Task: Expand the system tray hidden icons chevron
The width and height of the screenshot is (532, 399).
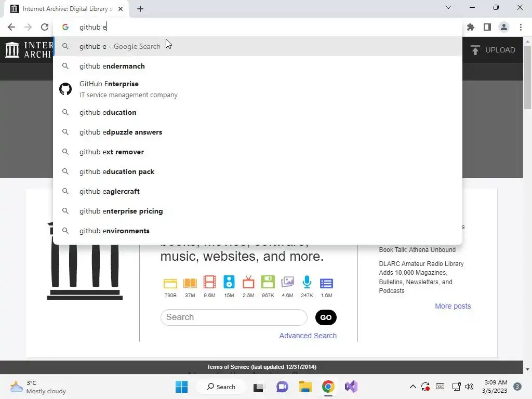Action: (x=413, y=387)
